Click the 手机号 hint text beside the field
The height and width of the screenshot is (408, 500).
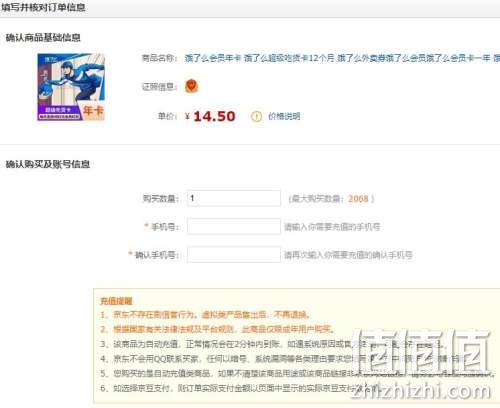(332, 227)
